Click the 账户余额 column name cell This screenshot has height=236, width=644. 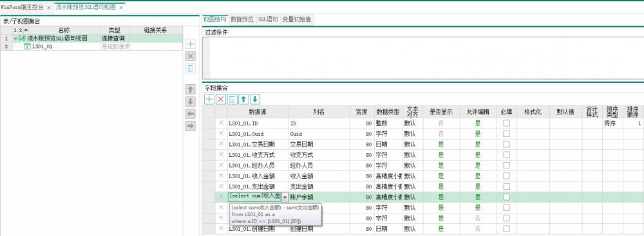(319, 197)
